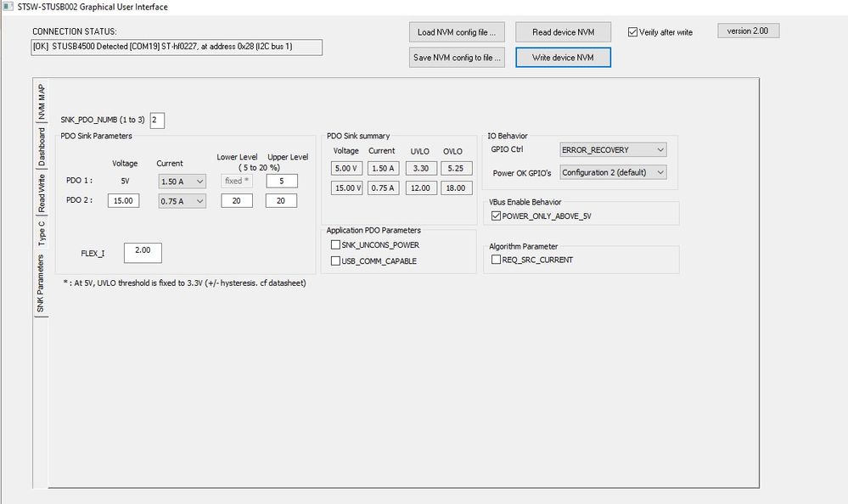Viewport: 848px width, 504px height.
Task: Click the UVLO footnote text
Action: tap(184, 283)
